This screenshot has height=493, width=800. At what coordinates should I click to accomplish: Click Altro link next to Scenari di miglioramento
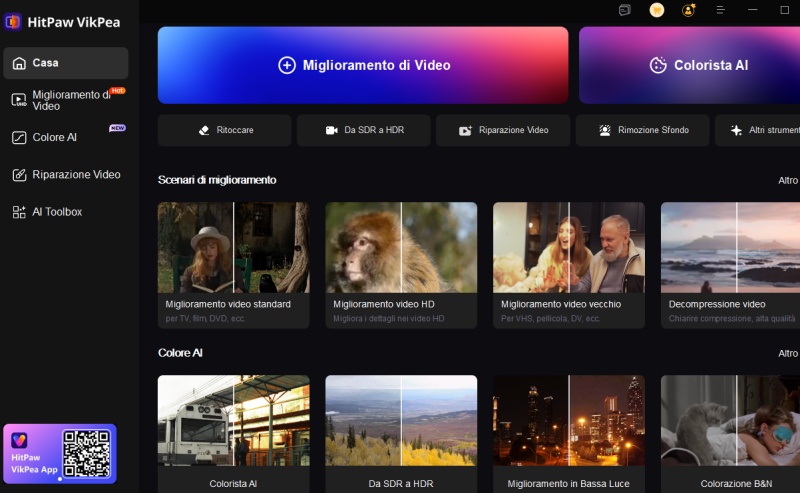pyautogui.click(x=788, y=180)
